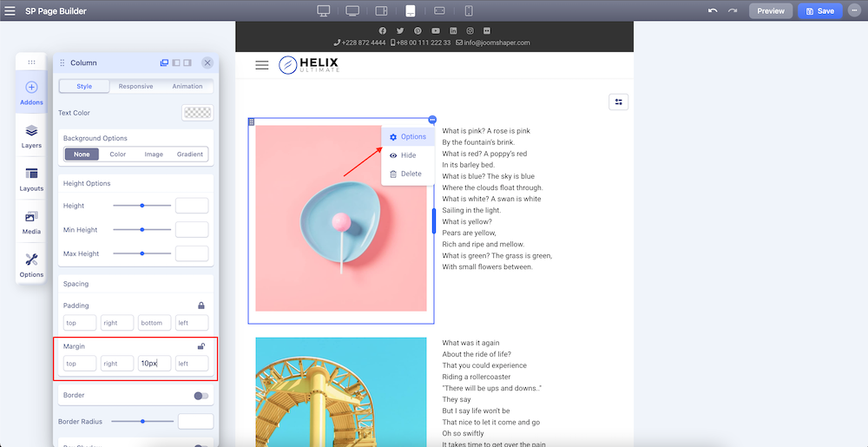Open the Layers sidebar panel

[x=31, y=136]
